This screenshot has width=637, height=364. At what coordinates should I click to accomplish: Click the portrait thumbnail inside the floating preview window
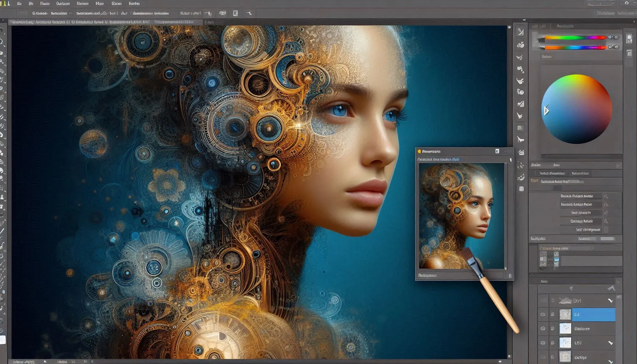[x=461, y=216]
